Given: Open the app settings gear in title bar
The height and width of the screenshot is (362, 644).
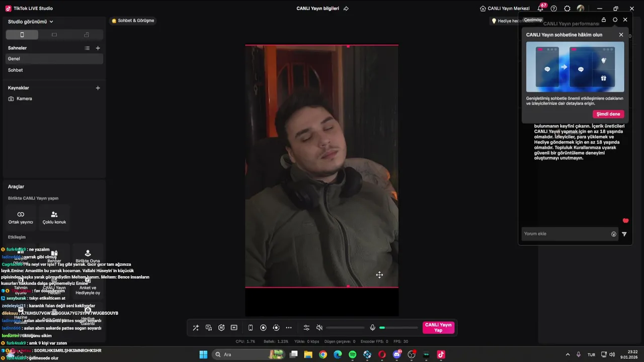Looking at the screenshot, I should 568,9.
